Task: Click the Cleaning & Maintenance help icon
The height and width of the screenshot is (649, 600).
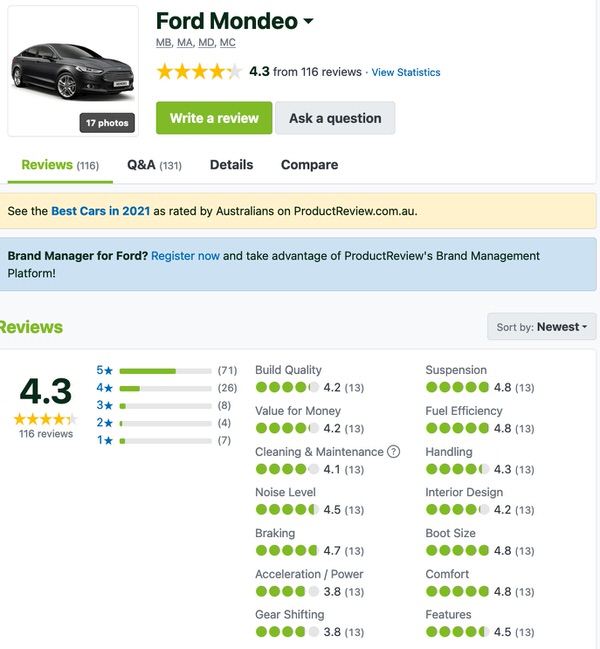Action: pyautogui.click(x=393, y=452)
